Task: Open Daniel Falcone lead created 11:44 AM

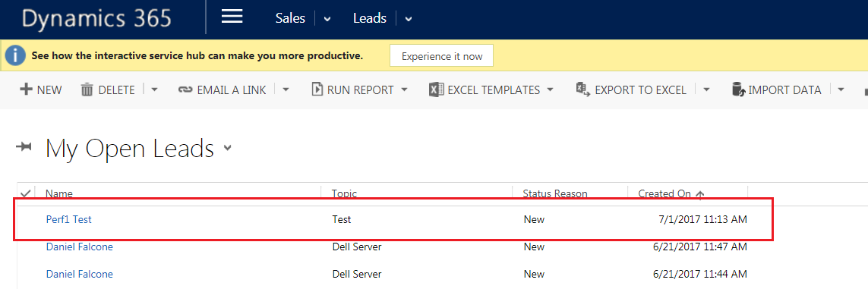Action: 80,274
